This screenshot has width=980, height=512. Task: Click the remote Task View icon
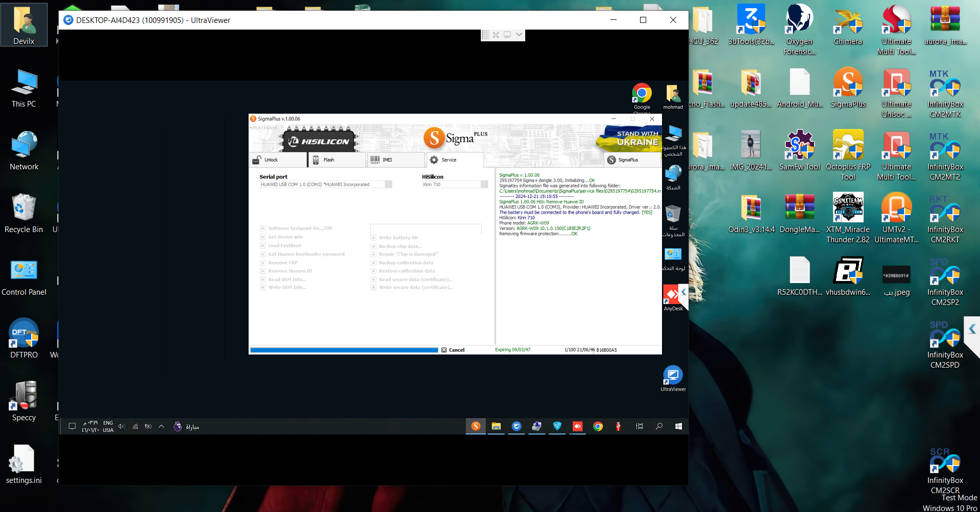pyautogui.click(x=639, y=426)
